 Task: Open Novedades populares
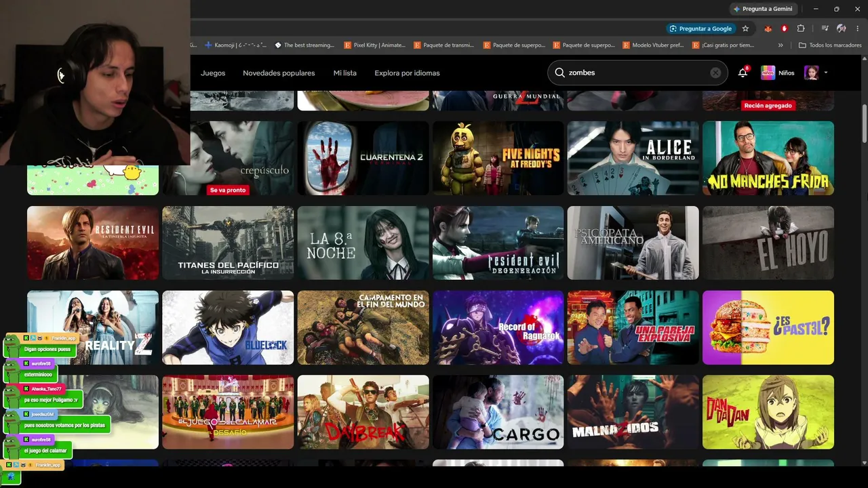(x=279, y=73)
